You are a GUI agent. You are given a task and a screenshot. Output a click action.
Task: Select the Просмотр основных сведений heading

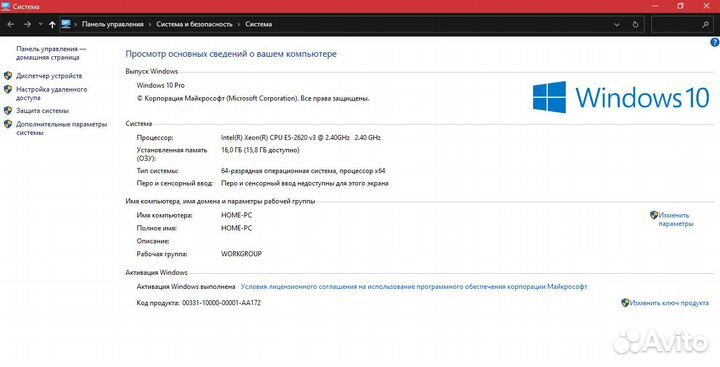pyautogui.click(x=231, y=54)
